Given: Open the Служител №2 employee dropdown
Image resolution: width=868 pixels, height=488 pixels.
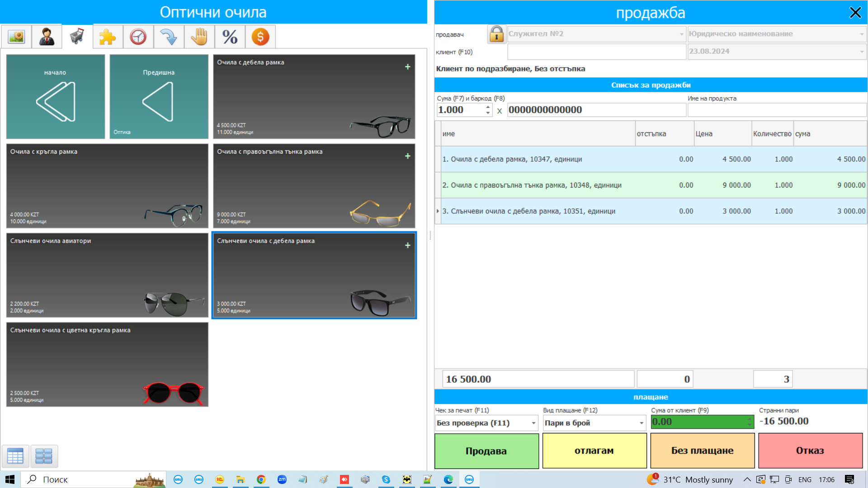Looking at the screenshot, I should point(681,34).
